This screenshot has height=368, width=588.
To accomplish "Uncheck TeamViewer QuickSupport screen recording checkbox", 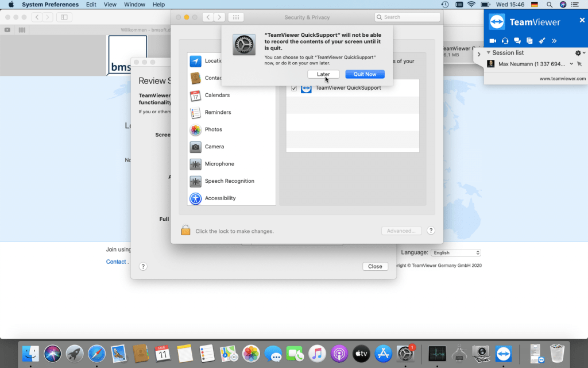I will (294, 88).
